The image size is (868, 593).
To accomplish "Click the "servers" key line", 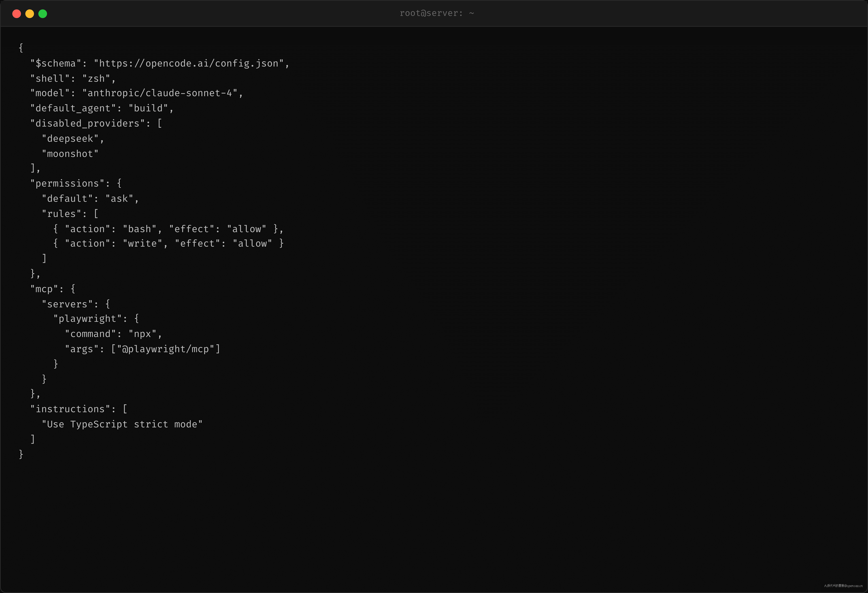I will point(76,304).
